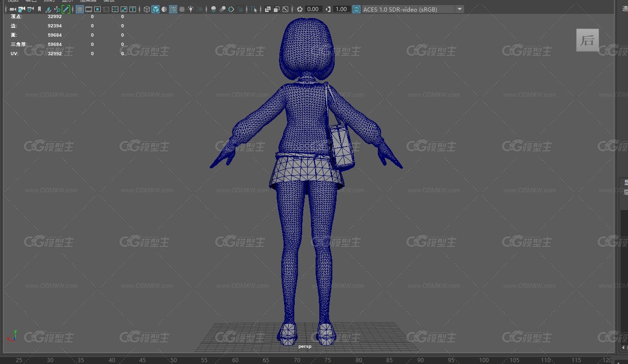Click the Exposure reset icon

pyautogui.click(x=299, y=9)
